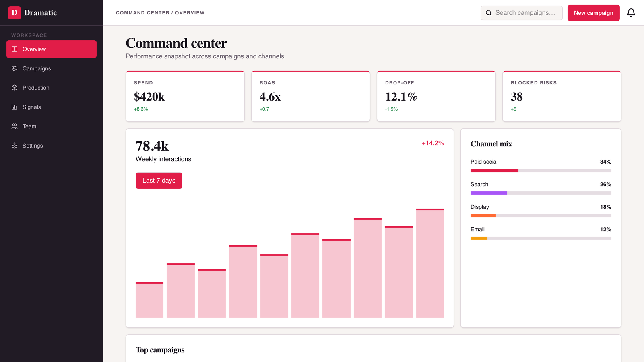Image resolution: width=644 pixels, height=362 pixels.
Task: Open Production from the sidebar
Action: (x=52, y=88)
